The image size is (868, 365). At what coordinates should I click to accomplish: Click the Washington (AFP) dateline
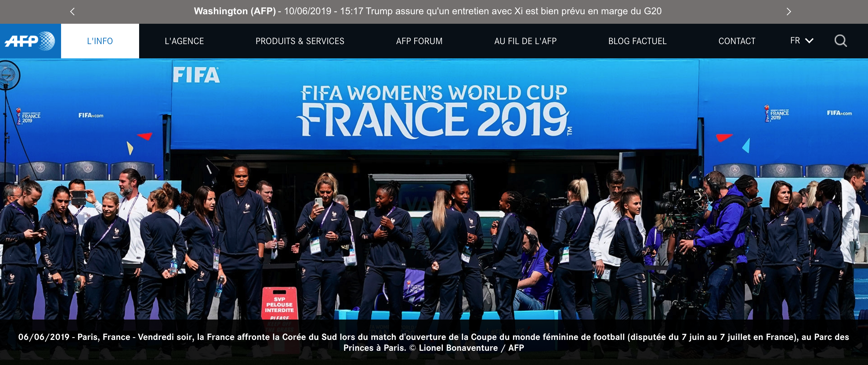235,11
